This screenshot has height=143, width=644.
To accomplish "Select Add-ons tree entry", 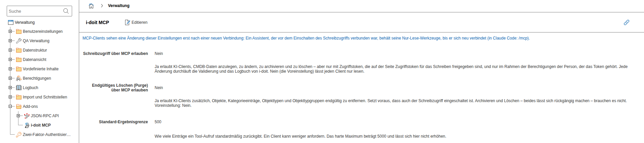I will tap(30, 106).
